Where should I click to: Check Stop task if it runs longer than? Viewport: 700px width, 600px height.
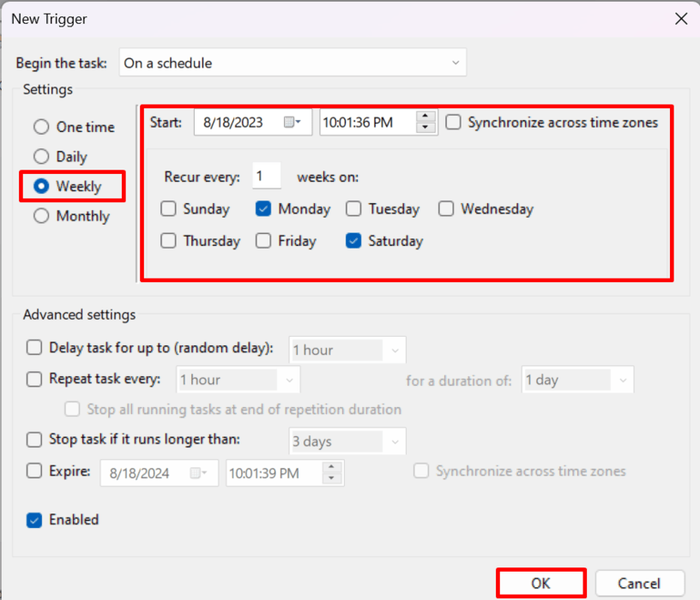[33, 441]
